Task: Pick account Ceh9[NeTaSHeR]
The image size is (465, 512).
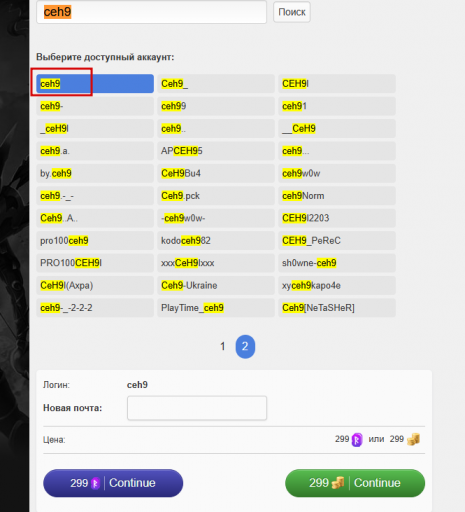Action: (337, 308)
